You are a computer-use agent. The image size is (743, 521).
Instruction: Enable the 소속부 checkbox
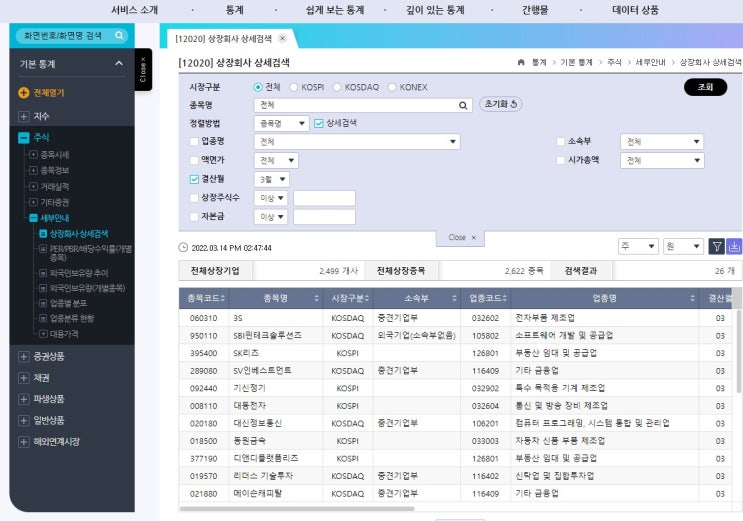tap(561, 141)
